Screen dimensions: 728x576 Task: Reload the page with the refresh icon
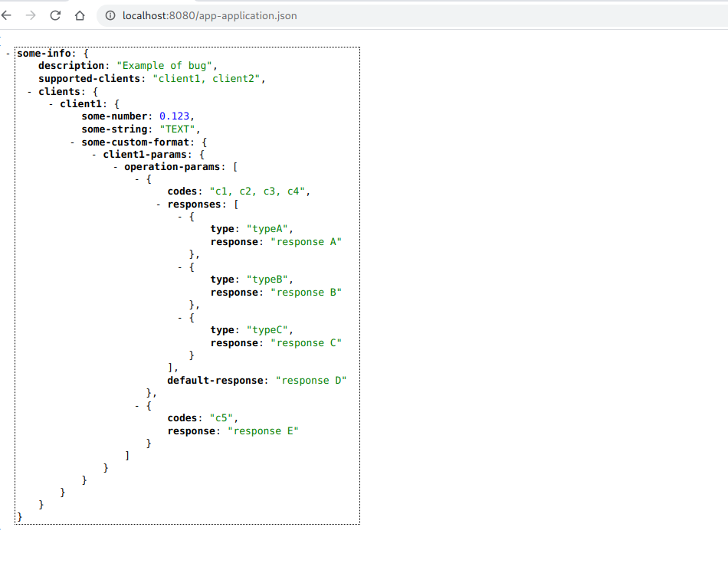[x=55, y=16]
